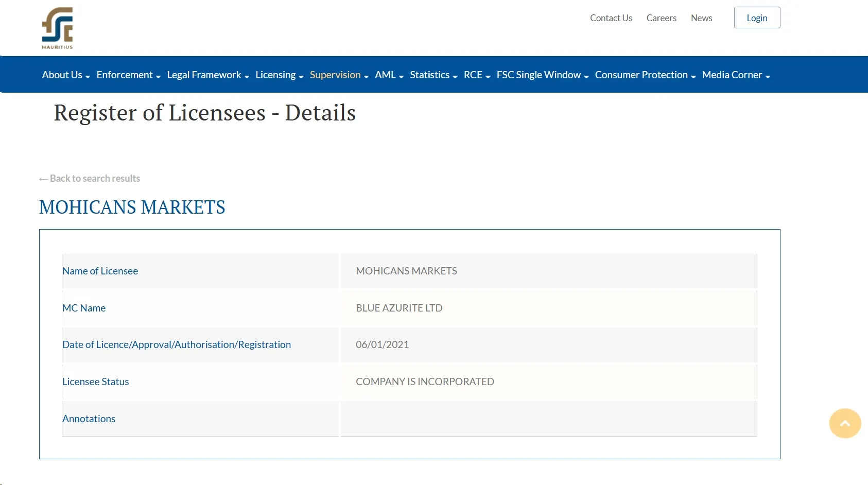The image size is (868, 485).
Task: Select the COMPANY IS INCORPORATED status
Action: (x=425, y=382)
